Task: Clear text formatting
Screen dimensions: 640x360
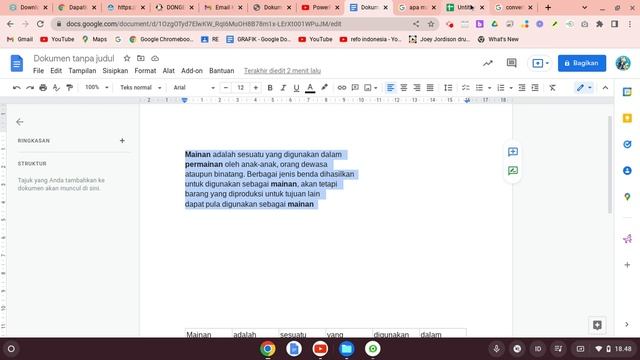Action: tap(552, 87)
